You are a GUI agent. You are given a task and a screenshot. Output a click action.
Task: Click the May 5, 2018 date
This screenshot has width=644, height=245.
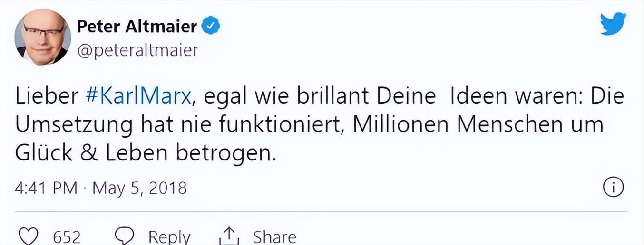pos(139,188)
